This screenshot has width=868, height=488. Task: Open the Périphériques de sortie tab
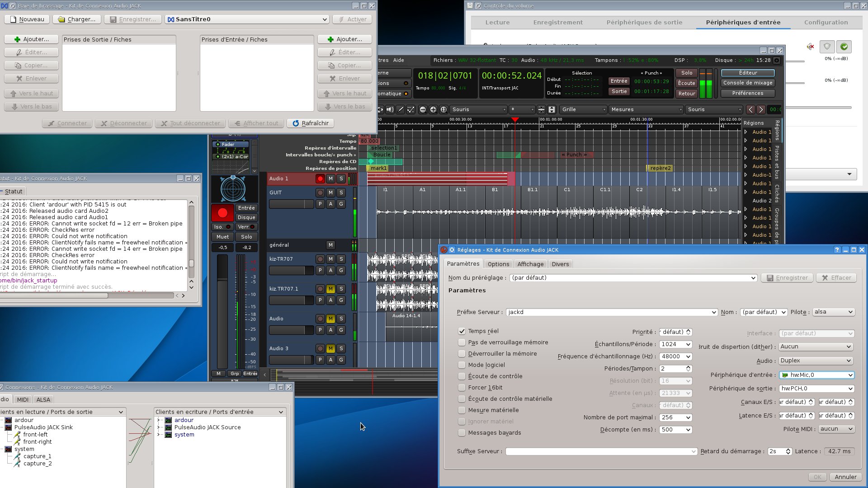644,22
